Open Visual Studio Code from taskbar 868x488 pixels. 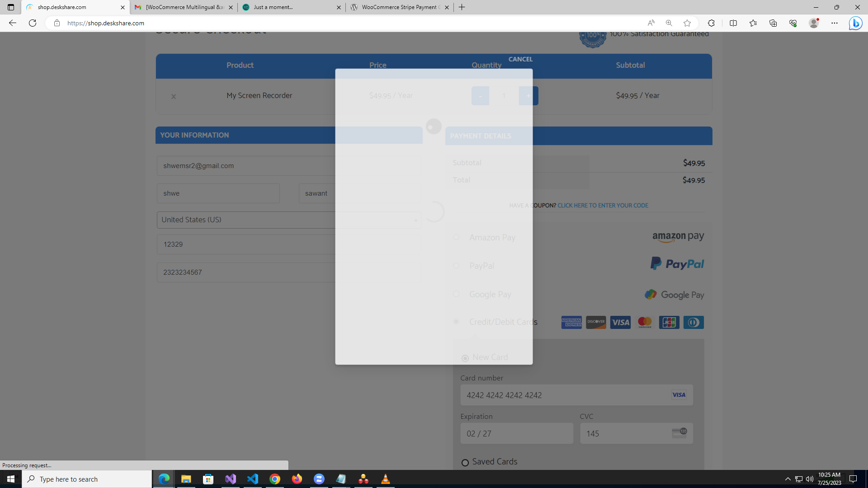[x=252, y=479]
